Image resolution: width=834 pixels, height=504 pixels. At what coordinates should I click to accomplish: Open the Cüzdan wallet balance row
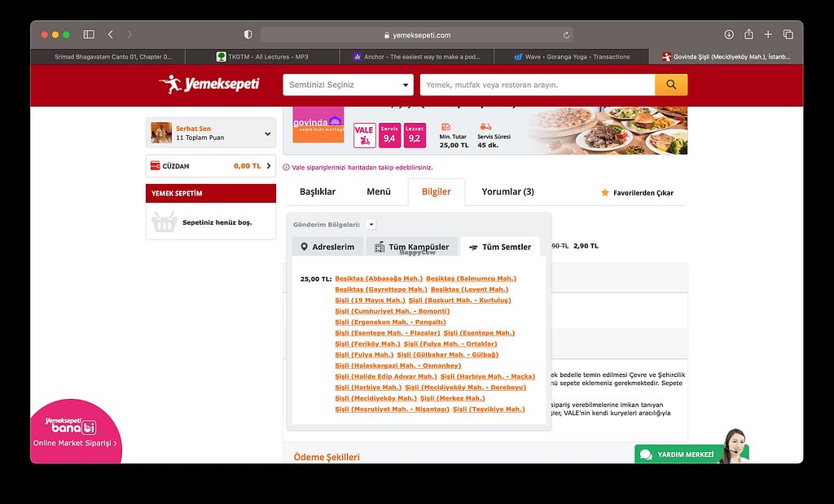(x=210, y=166)
